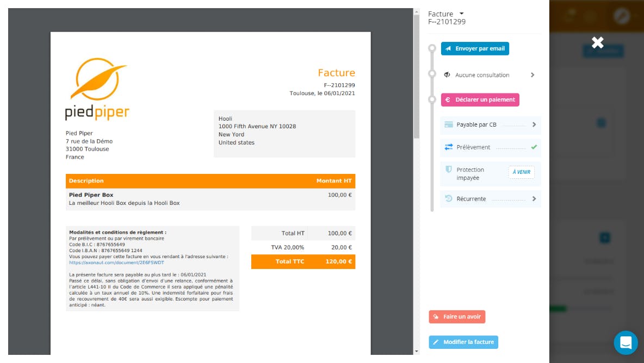
Task: Toggle the Prélèvement green checkmark
Action: [x=534, y=147]
